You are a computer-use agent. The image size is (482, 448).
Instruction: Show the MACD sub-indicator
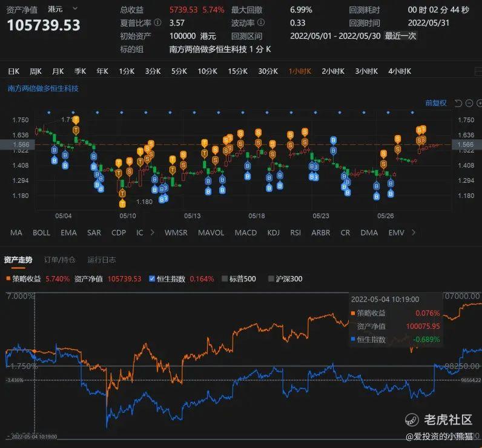click(246, 232)
